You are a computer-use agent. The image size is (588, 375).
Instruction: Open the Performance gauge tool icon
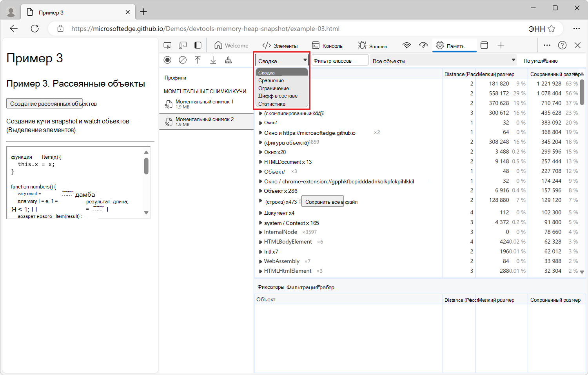coord(423,45)
